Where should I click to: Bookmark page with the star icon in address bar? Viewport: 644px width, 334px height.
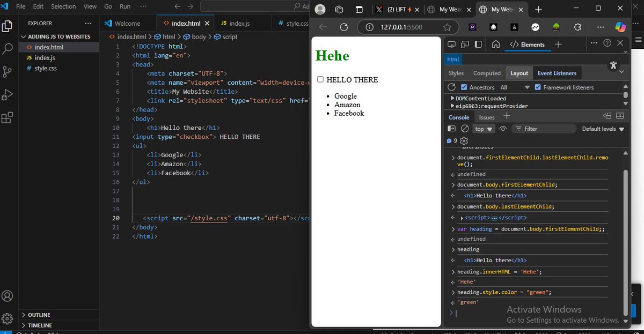[447, 27]
